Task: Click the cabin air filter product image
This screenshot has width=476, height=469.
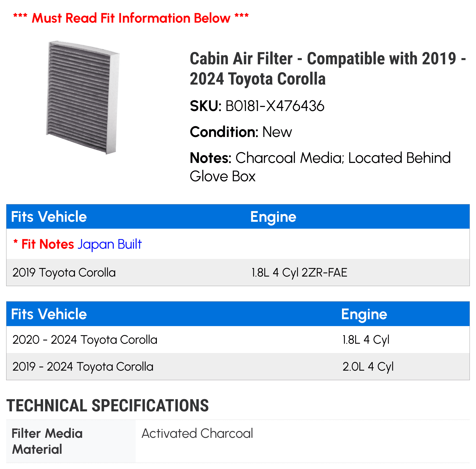Action: 83,98
